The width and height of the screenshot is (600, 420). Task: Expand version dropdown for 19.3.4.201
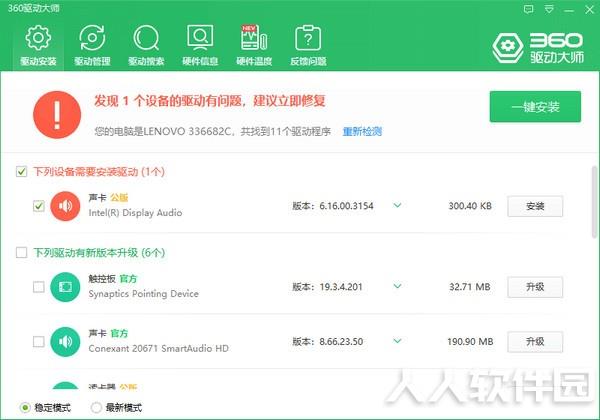[397, 286]
